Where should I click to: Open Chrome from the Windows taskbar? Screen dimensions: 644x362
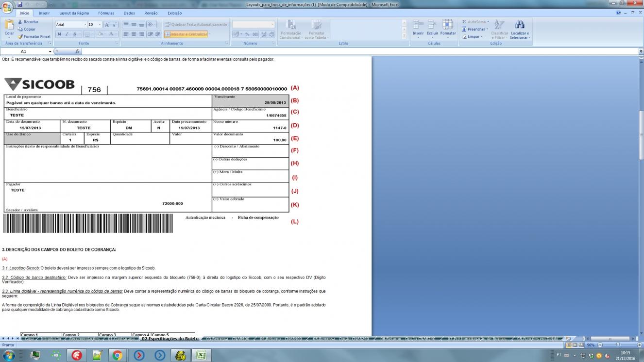(117, 355)
